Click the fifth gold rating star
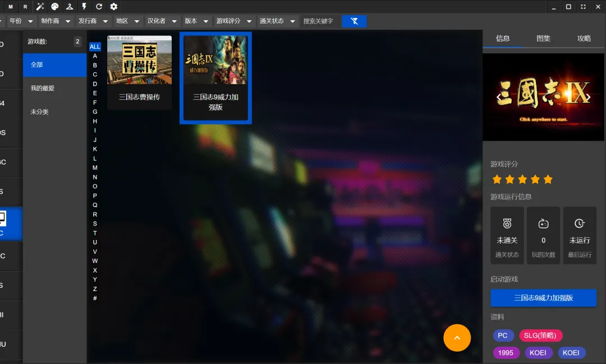The image size is (606, 364). tap(548, 179)
